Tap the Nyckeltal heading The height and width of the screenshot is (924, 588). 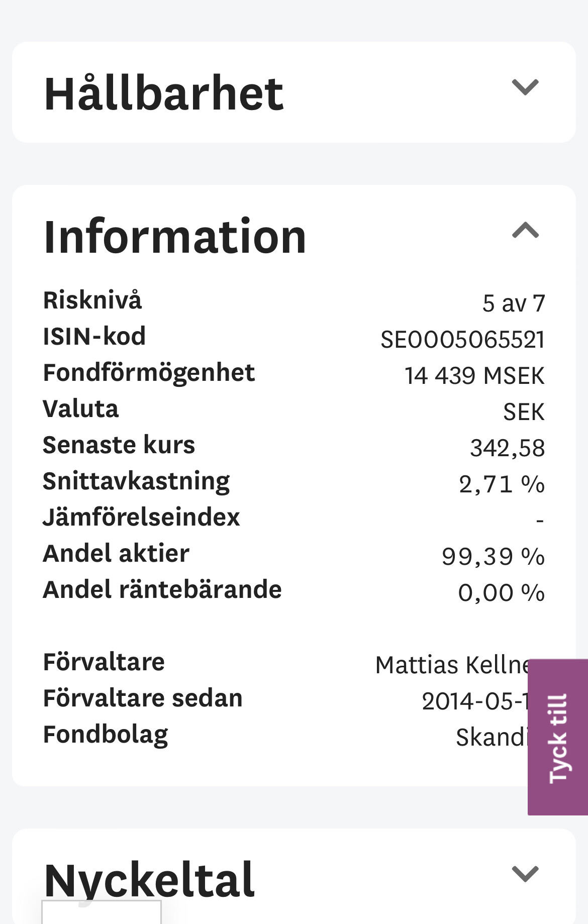149,879
